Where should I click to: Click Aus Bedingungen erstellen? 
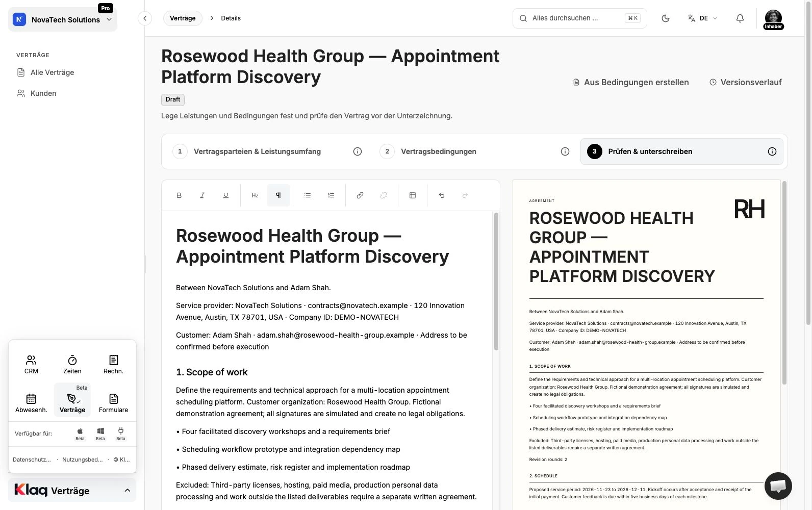(631, 82)
